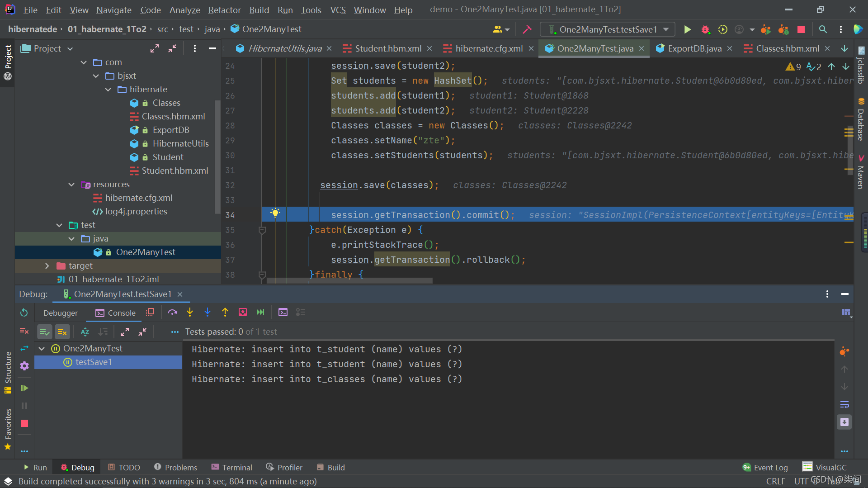
Task: Hide the Project tool window
Action: (212, 48)
